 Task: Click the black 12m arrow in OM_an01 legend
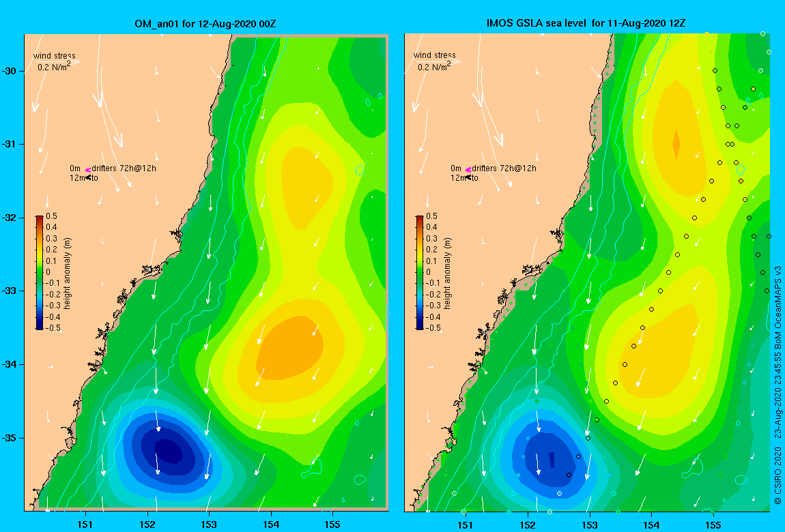[87, 177]
